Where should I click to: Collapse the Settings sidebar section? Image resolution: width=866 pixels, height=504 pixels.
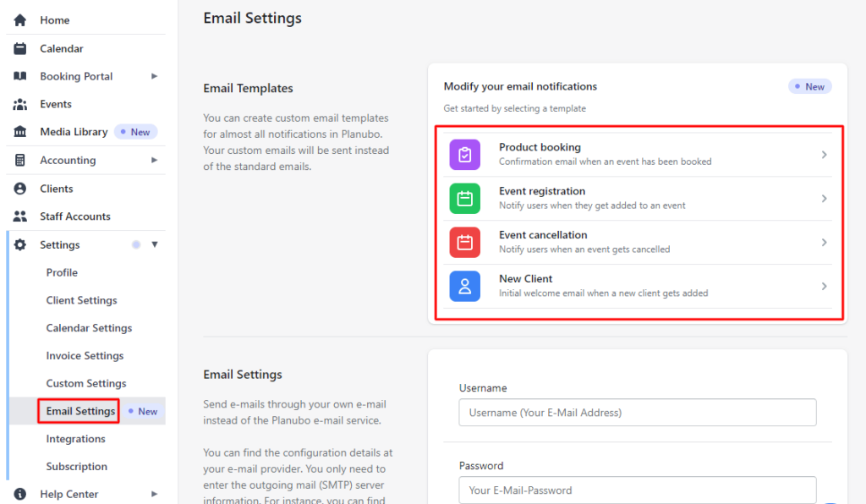[x=155, y=244]
